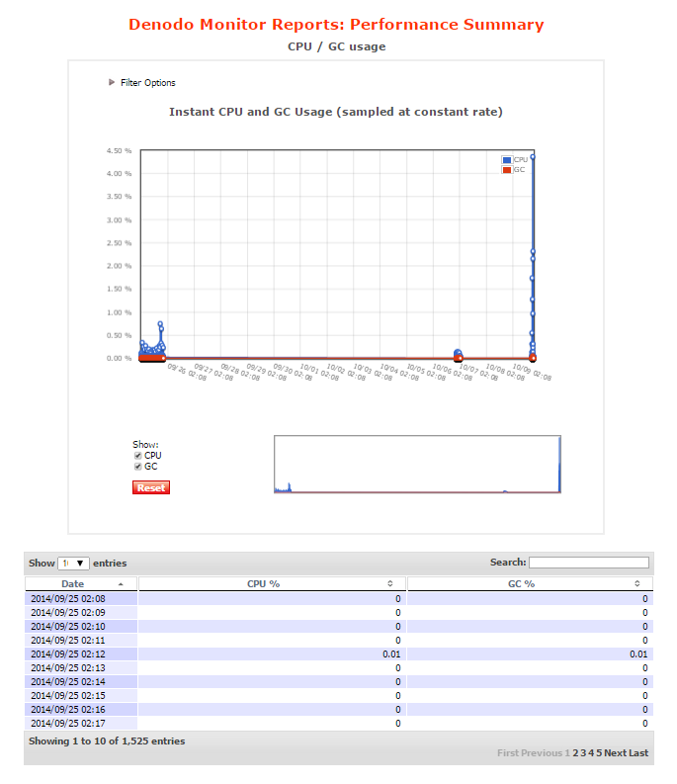Click the 0.01 GC % value cell
The height and width of the screenshot is (784, 677).
530,654
